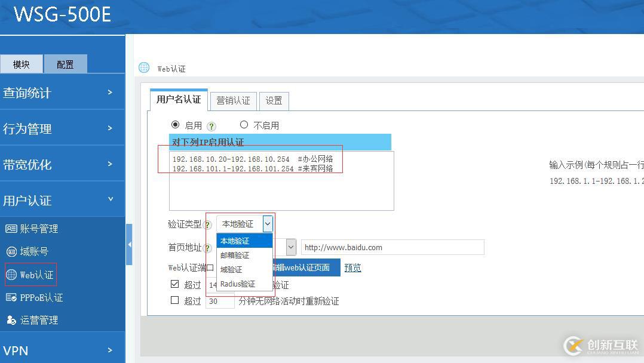Click the globe icon beside Web认证 title
Viewport: 644px width, 363px height.
point(143,67)
